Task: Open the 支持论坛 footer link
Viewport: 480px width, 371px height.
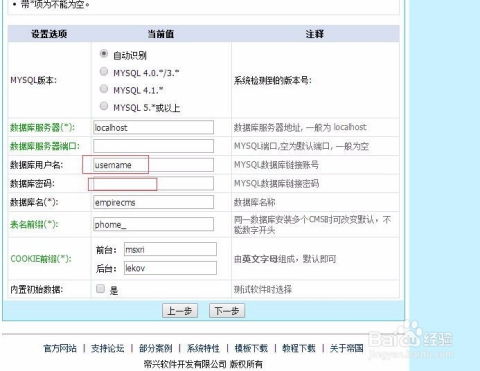Action: (x=107, y=348)
